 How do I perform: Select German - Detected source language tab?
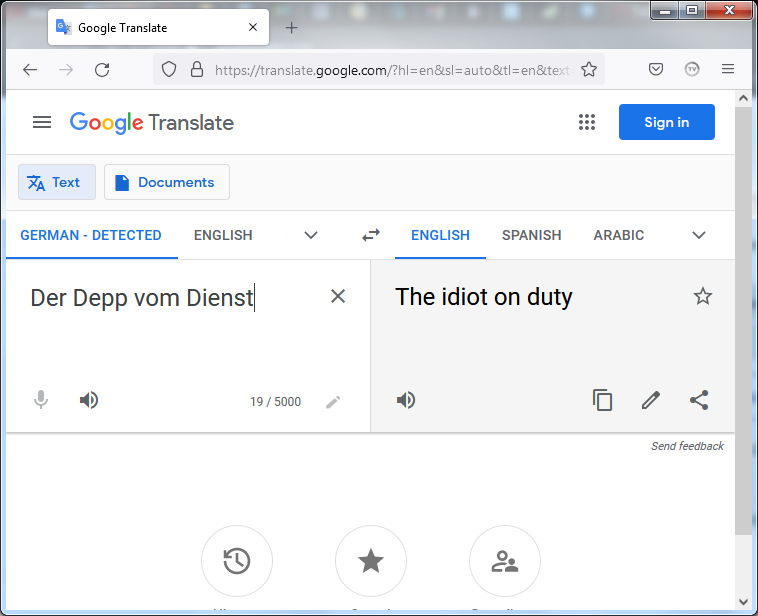pyautogui.click(x=91, y=235)
